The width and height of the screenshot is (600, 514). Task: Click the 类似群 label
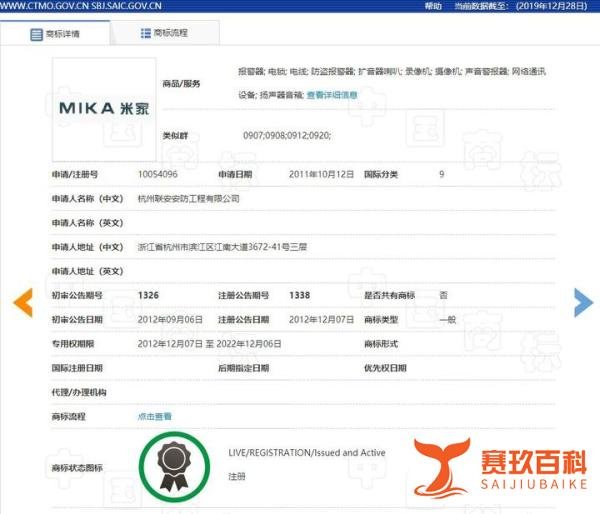click(175, 135)
